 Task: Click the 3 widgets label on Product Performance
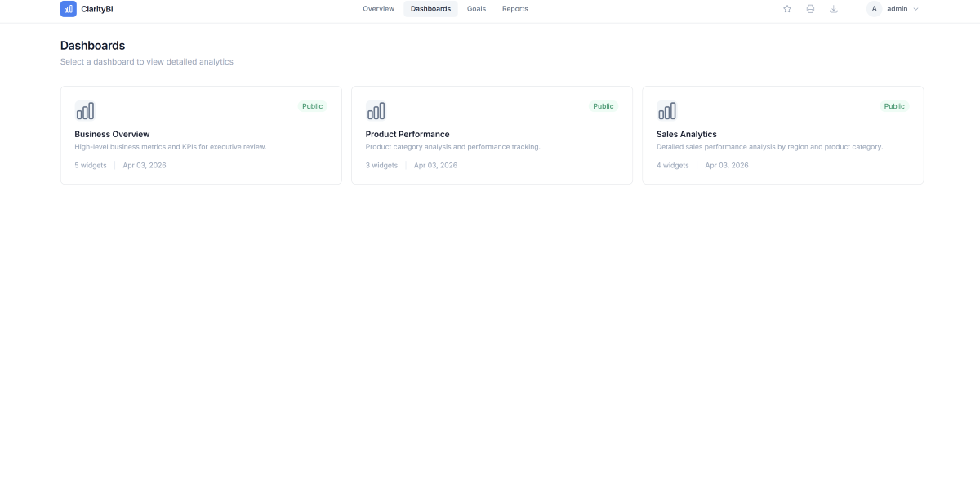coord(381,164)
